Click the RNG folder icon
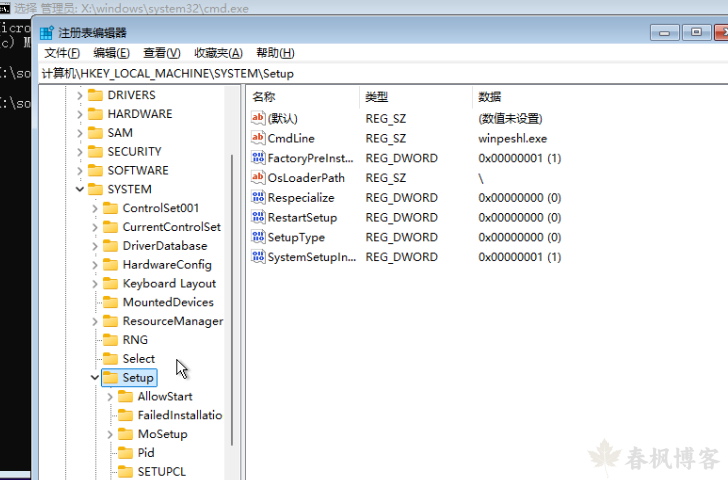 tap(110, 340)
